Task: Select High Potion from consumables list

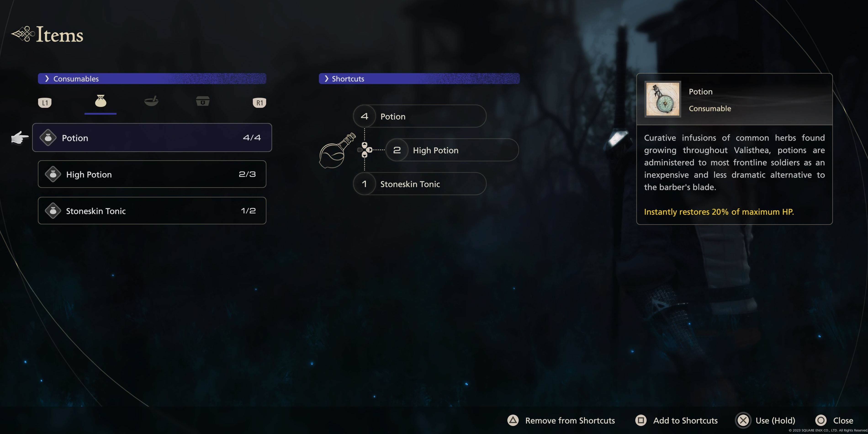Action: coord(152,173)
